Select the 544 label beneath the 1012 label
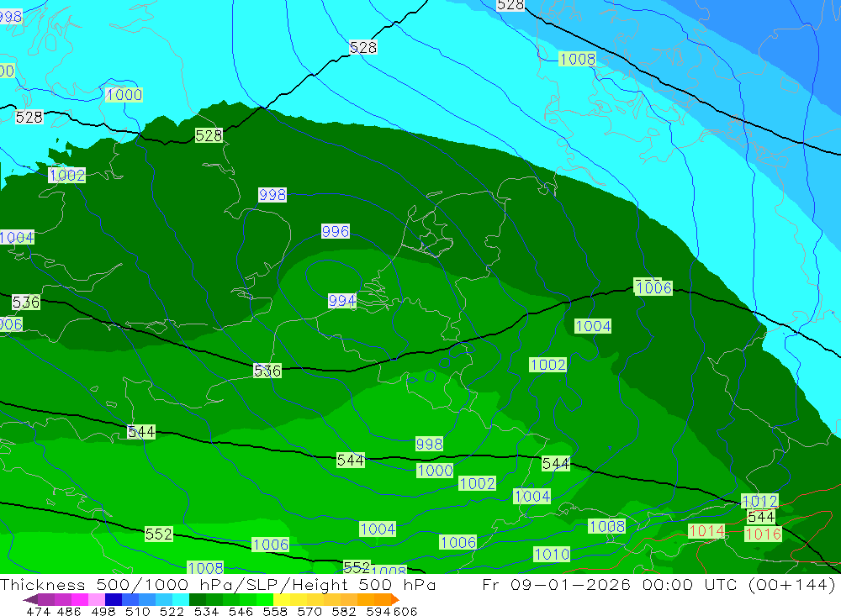 coord(761,517)
